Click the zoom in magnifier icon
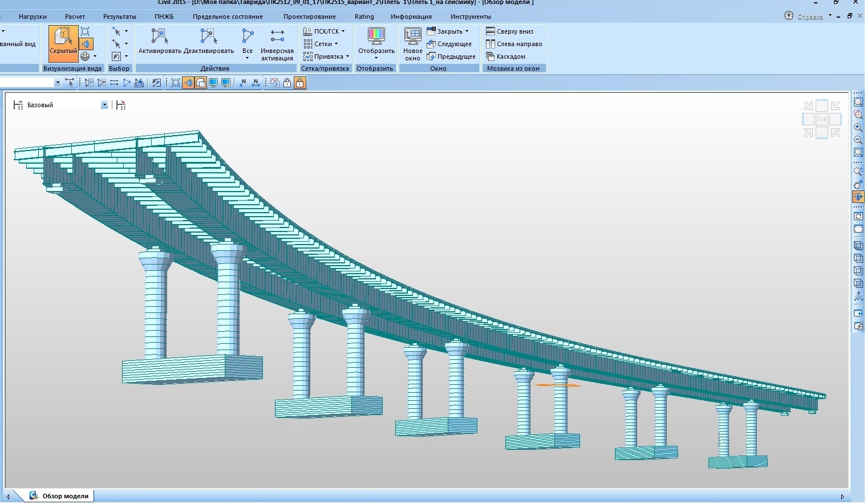 tap(858, 127)
